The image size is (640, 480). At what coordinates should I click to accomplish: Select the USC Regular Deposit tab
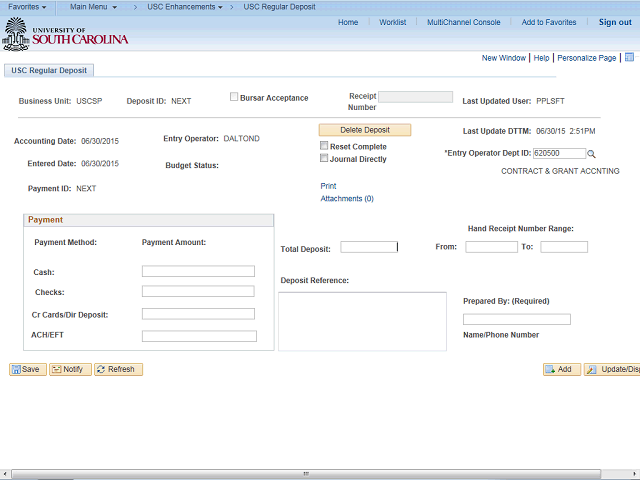(49, 70)
